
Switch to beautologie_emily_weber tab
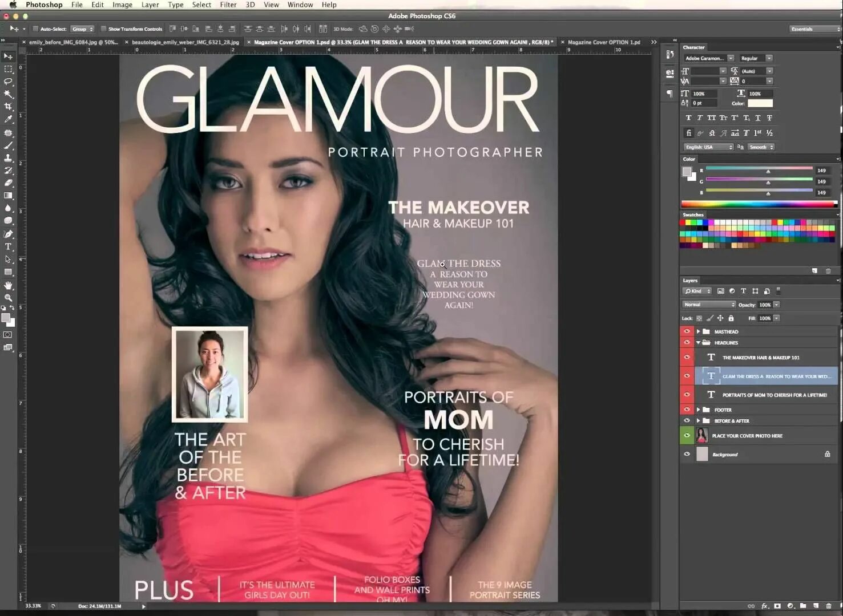click(185, 42)
